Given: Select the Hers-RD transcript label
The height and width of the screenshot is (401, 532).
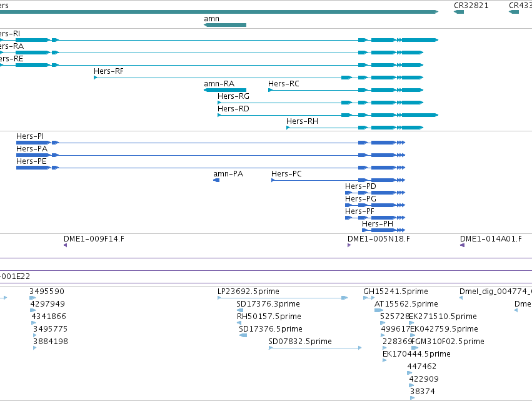Looking at the screenshot, I should pyautogui.click(x=233, y=109).
